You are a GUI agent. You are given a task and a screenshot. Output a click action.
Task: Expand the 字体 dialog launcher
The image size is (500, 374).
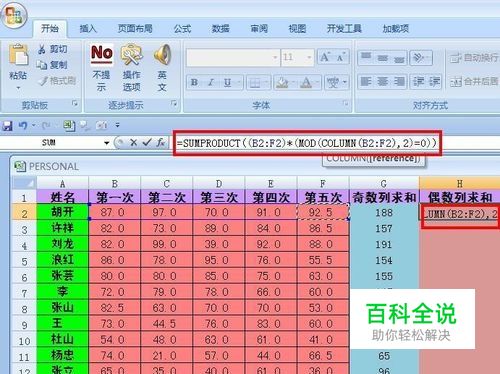346,104
